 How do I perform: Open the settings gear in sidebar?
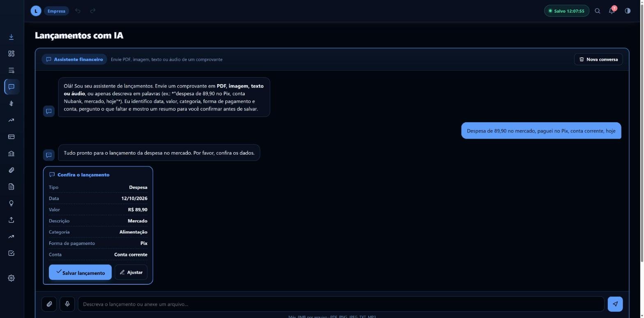tap(11, 278)
